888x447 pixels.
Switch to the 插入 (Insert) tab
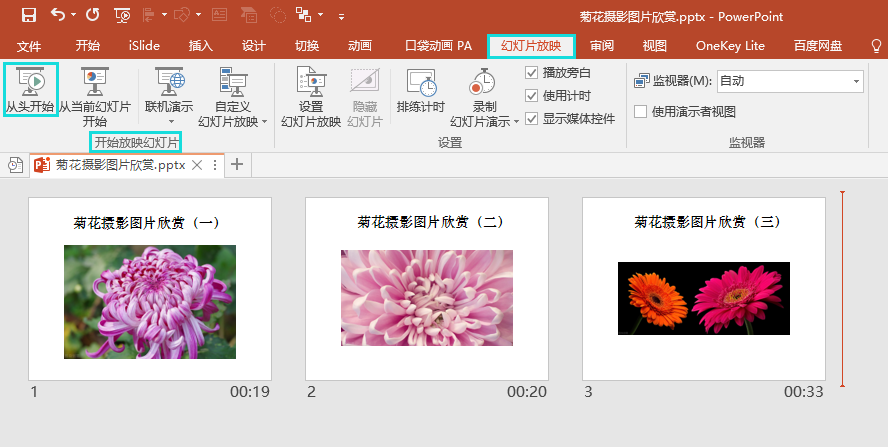pos(200,46)
